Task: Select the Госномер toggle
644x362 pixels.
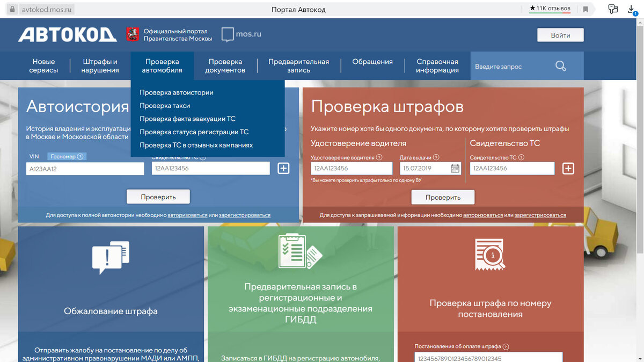Action: pyautogui.click(x=67, y=157)
